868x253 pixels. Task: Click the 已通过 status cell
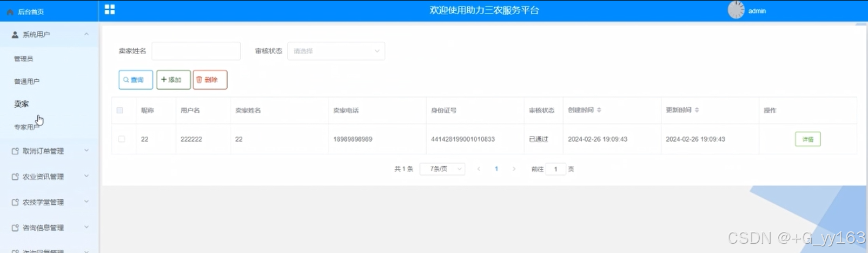[538, 139]
